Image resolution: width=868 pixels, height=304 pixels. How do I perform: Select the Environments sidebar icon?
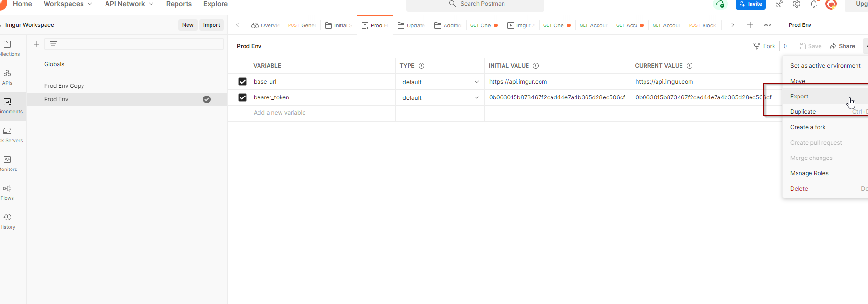[7, 102]
